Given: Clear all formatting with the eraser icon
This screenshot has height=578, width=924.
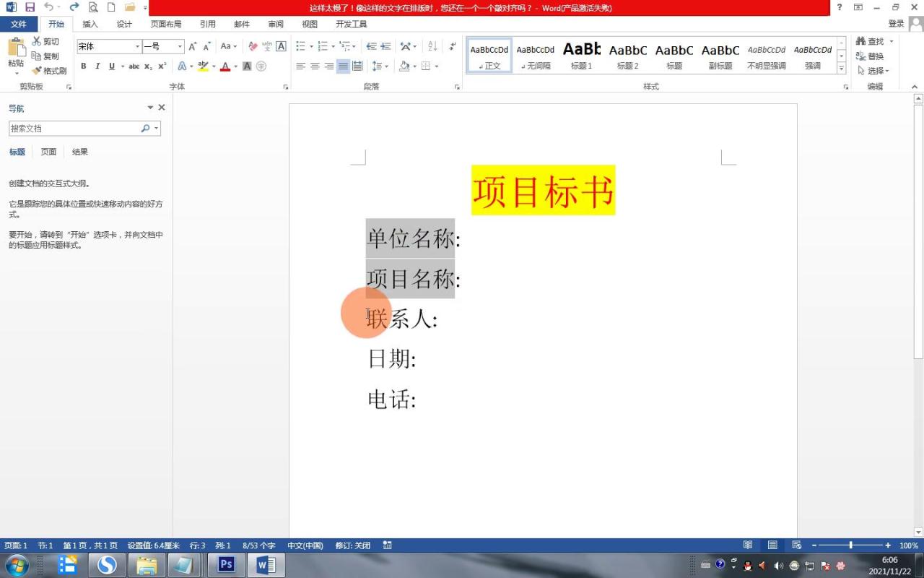Looking at the screenshot, I should pos(253,46).
